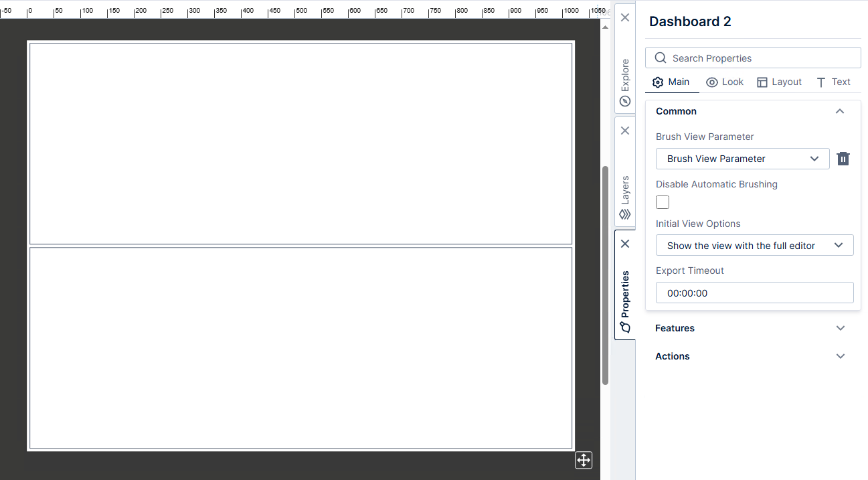Click the search magnifier icon
This screenshot has width=868, height=480.
pyautogui.click(x=661, y=58)
